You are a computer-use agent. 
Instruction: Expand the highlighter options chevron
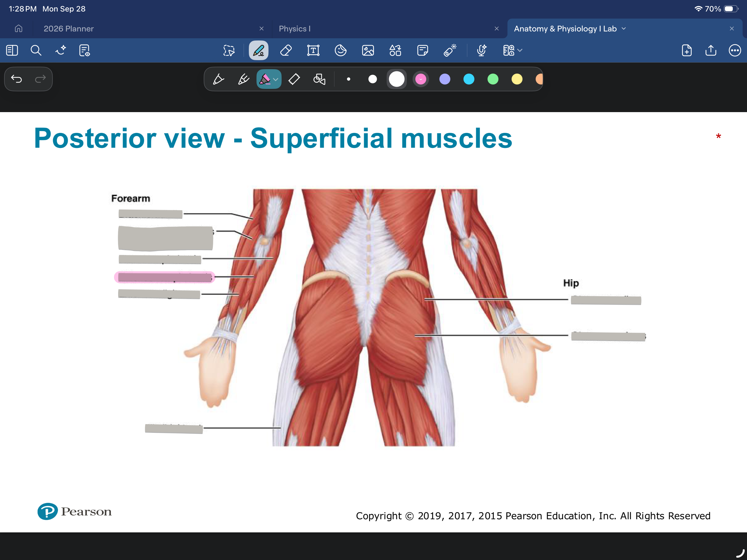[276, 80]
